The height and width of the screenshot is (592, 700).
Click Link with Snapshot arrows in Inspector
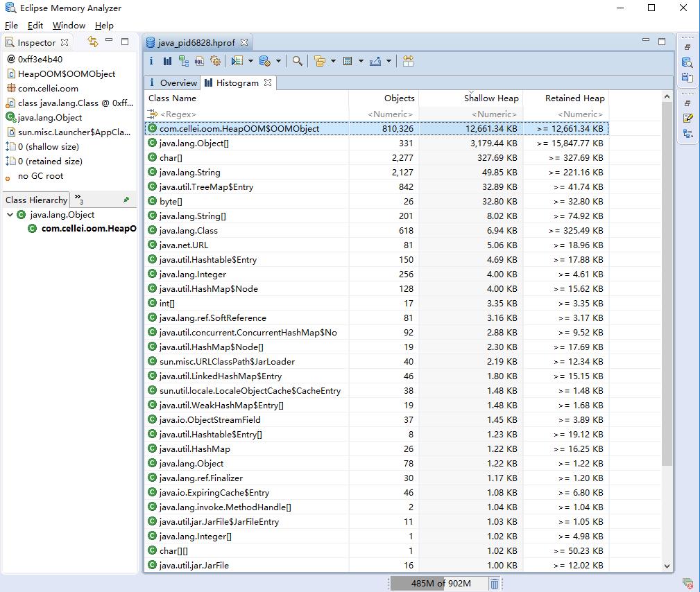(x=92, y=42)
